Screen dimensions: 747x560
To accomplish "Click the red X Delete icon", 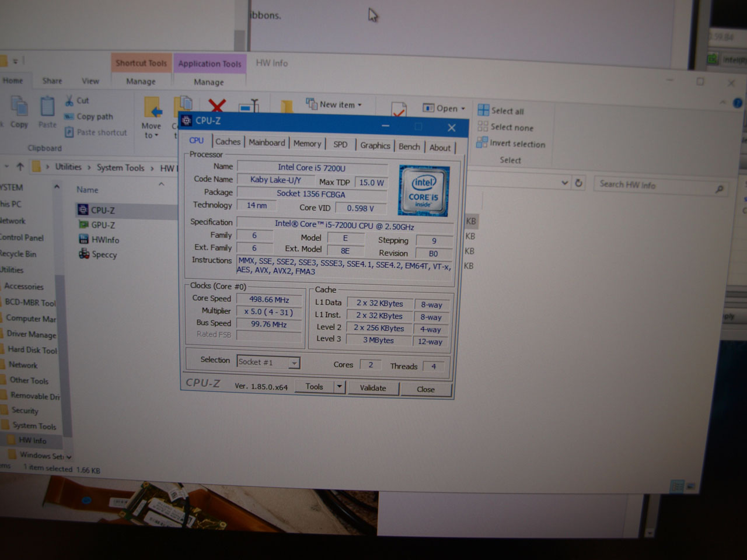I will pyautogui.click(x=217, y=105).
